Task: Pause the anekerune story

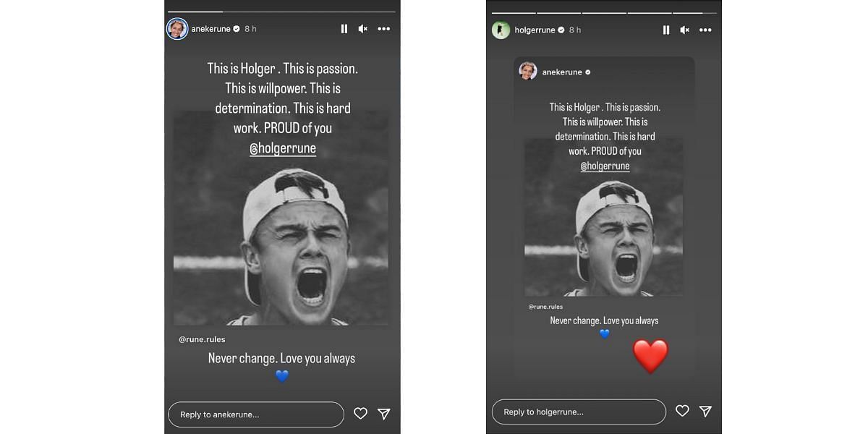Action: click(x=344, y=29)
